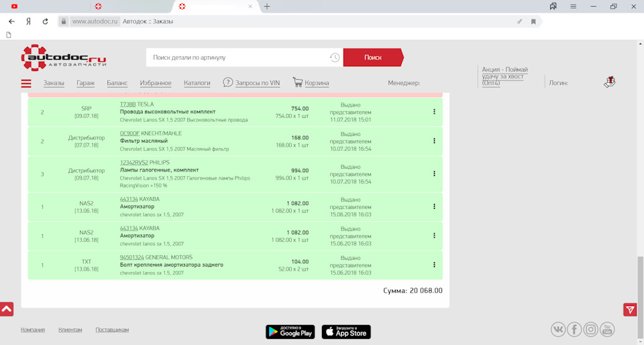Click the browser back arrow
The width and height of the screenshot is (644, 345).
click(11, 21)
